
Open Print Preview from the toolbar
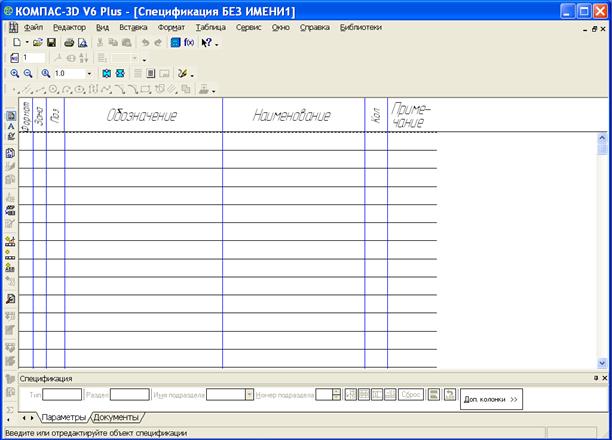pos(82,43)
